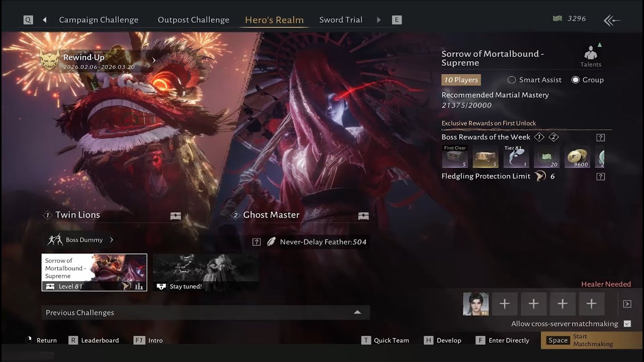The width and height of the screenshot is (644, 362).
Task: Click the back arrow icon at top right
Action: tap(612, 20)
